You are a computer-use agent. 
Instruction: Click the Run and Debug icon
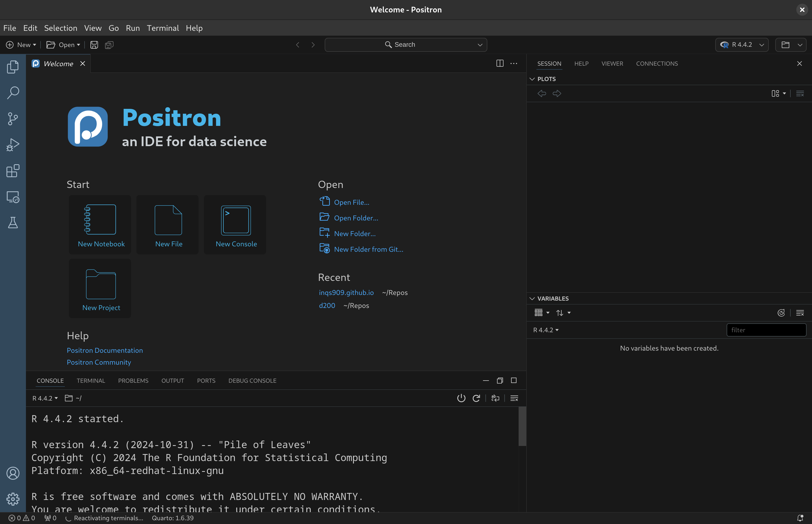coord(13,145)
